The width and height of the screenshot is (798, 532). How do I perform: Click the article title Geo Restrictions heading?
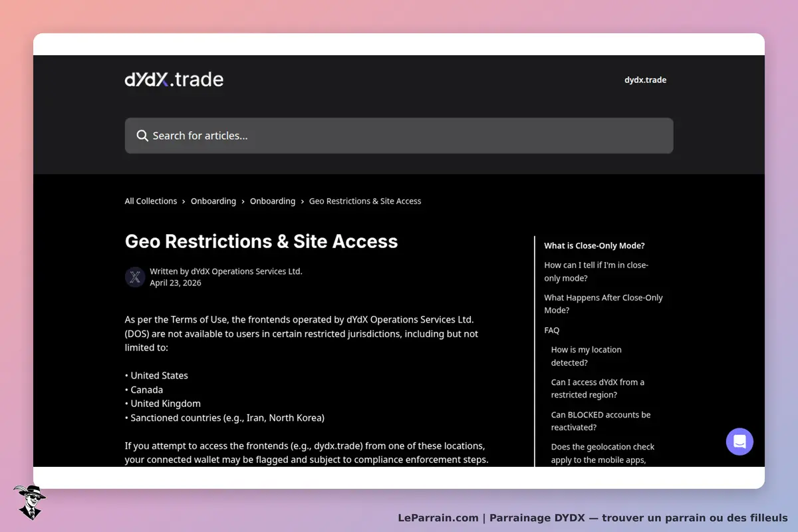point(261,241)
